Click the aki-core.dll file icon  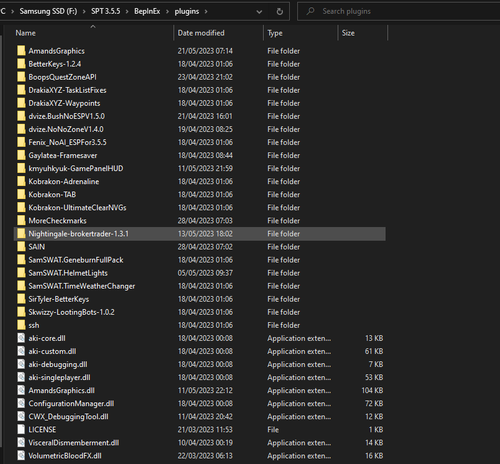pos(21,338)
